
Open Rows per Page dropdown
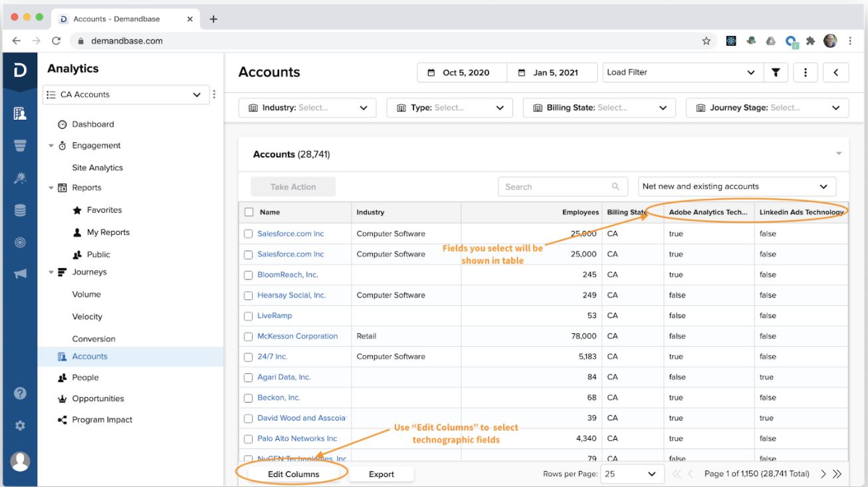click(631, 474)
